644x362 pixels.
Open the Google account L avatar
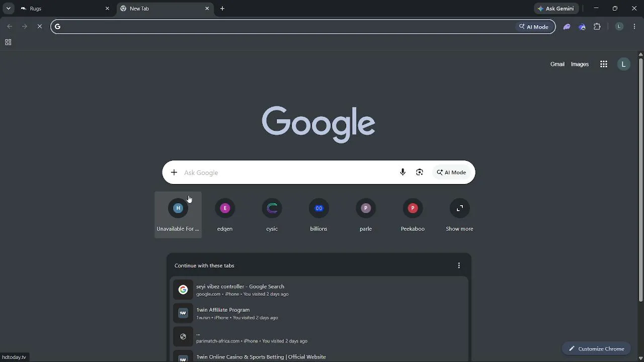[x=623, y=64]
